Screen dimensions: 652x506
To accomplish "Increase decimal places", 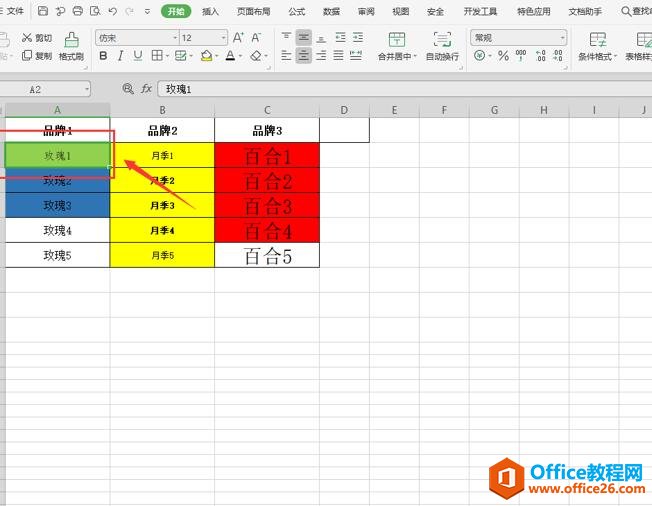I will coord(540,55).
